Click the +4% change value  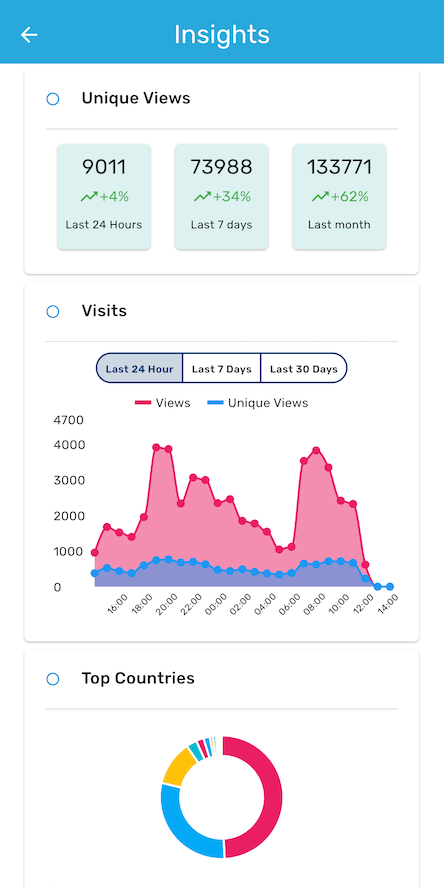(114, 197)
